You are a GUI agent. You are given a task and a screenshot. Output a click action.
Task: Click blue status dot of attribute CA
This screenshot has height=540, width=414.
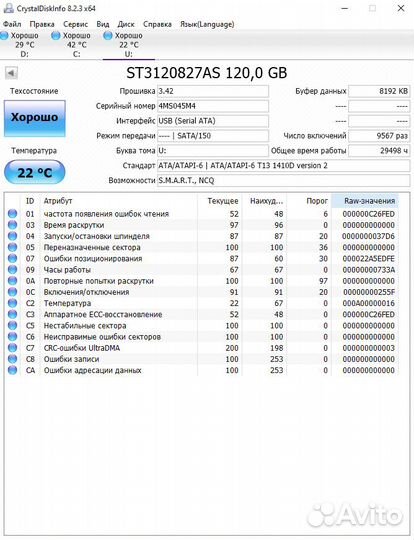point(12,370)
